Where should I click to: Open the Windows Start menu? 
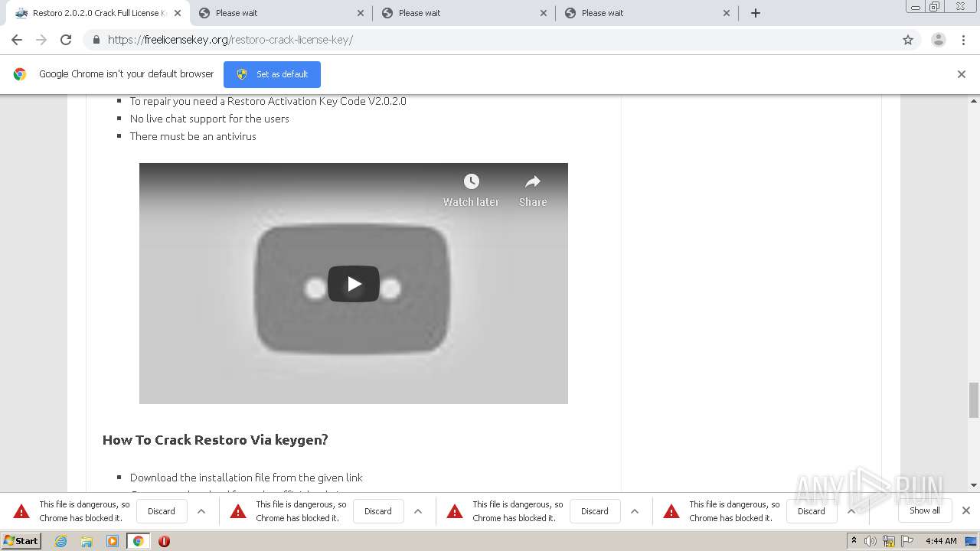(x=21, y=541)
